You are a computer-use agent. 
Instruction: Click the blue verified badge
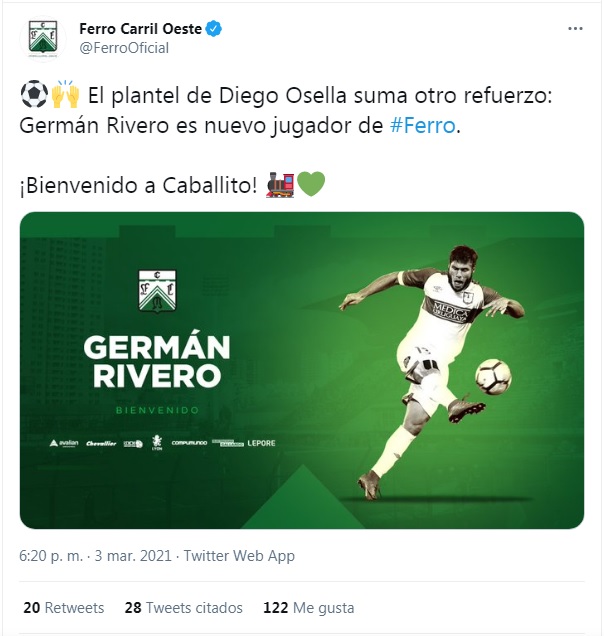point(214,29)
